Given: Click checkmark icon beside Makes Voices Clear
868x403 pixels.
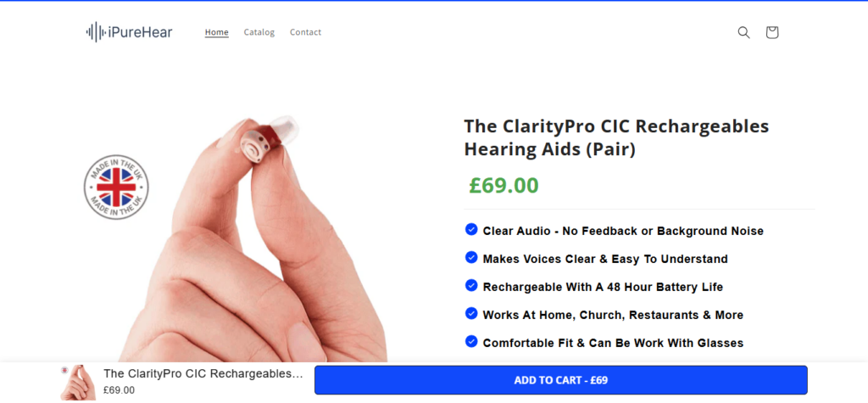Looking at the screenshot, I should click(471, 258).
